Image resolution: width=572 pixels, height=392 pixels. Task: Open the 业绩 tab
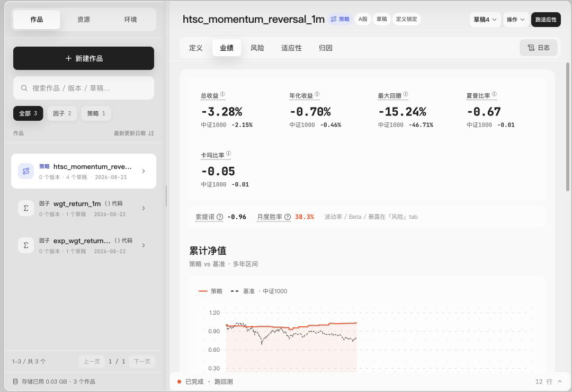click(227, 48)
